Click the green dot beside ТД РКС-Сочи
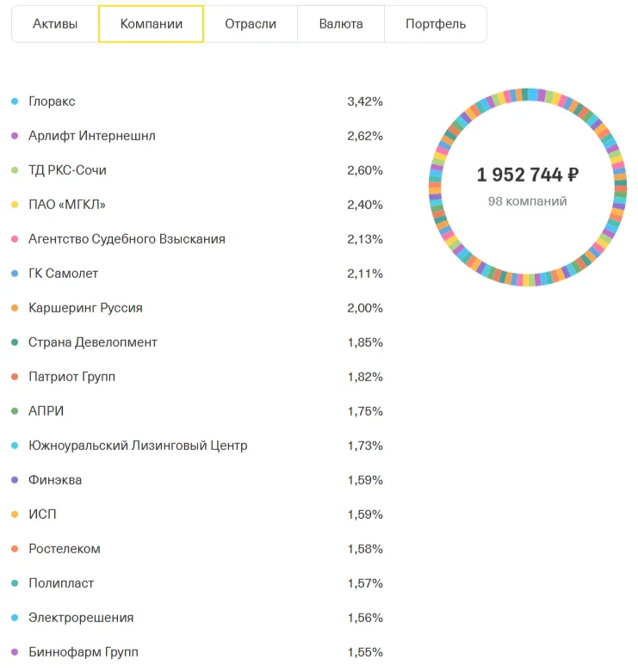The image size is (638, 672). point(15,170)
